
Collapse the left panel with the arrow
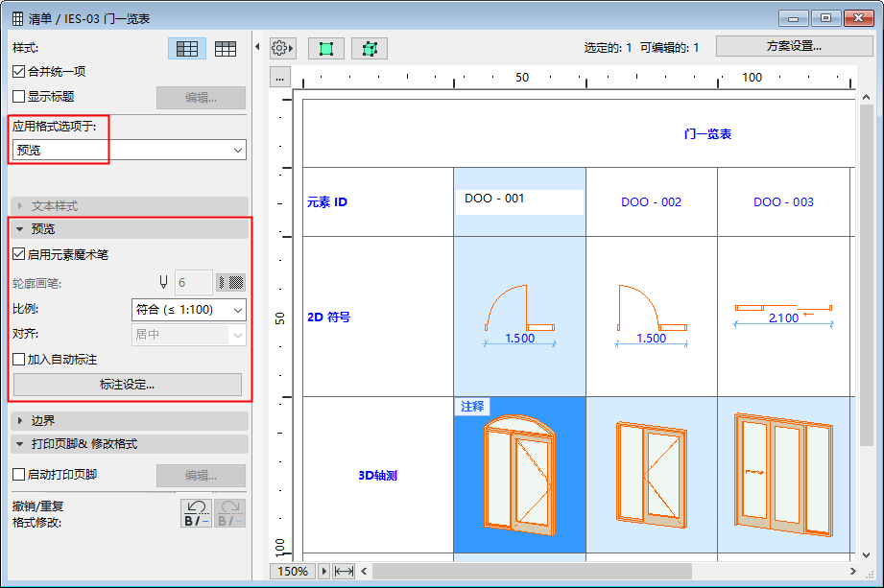pos(257,47)
